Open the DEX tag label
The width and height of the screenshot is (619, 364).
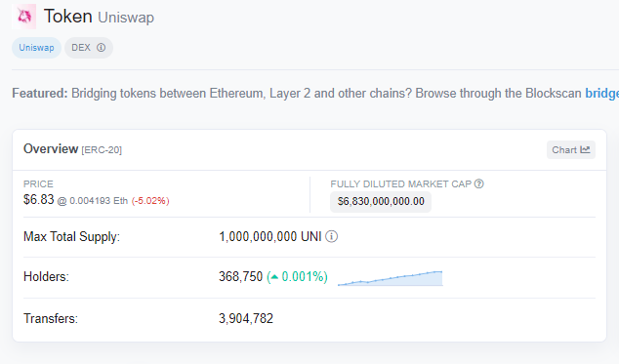point(89,48)
